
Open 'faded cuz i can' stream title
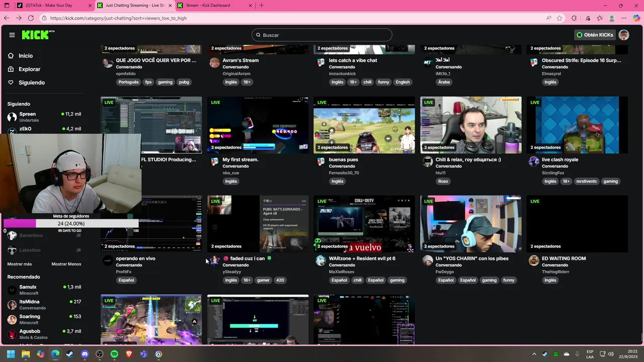click(x=247, y=258)
